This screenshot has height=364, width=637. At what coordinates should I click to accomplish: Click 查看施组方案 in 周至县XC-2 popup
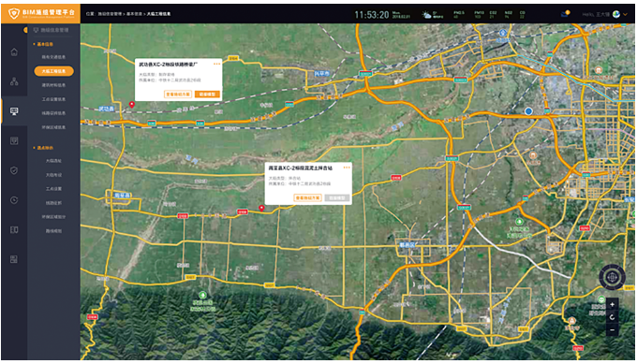click(x=307, y=197)
